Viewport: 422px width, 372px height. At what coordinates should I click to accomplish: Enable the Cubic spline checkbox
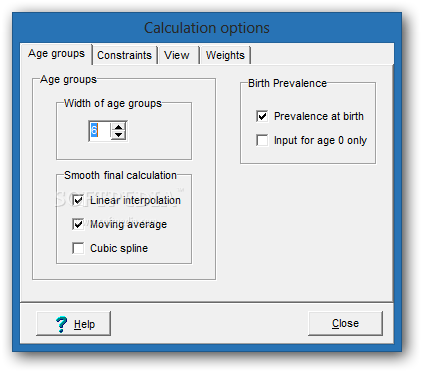[78, 248]
